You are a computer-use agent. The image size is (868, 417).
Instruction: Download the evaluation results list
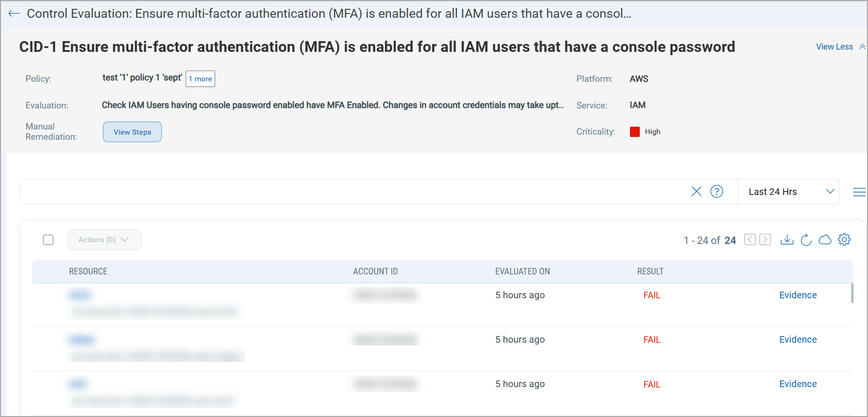(787, 240)
